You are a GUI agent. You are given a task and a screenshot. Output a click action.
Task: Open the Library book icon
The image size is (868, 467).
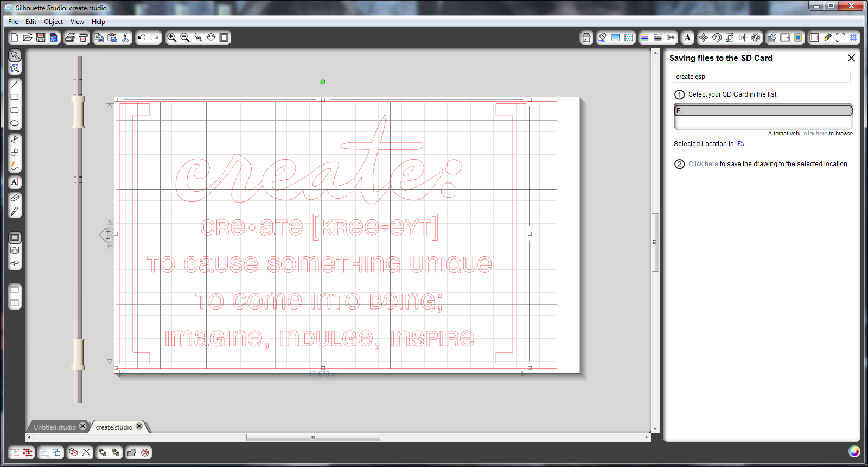point(15,250)
